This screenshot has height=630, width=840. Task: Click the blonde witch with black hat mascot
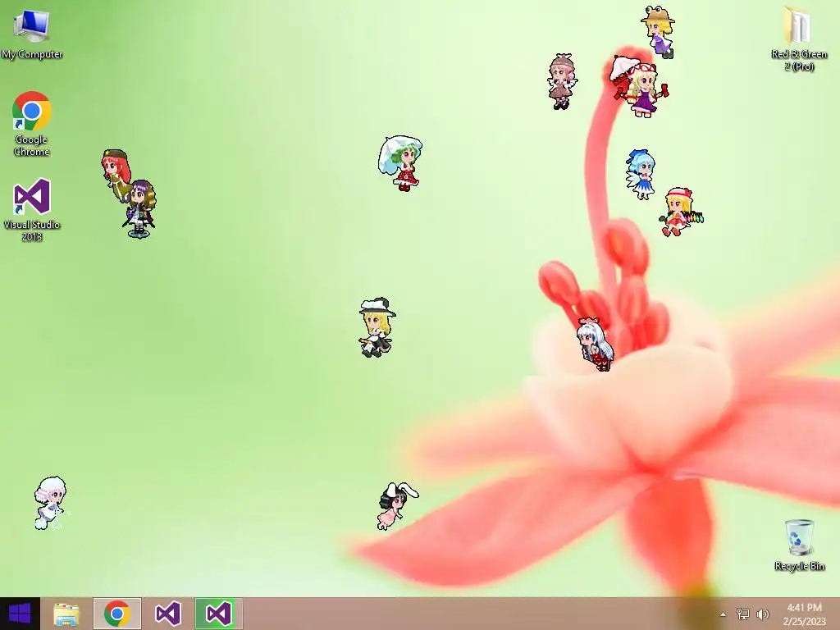click(x=377, y=327)
